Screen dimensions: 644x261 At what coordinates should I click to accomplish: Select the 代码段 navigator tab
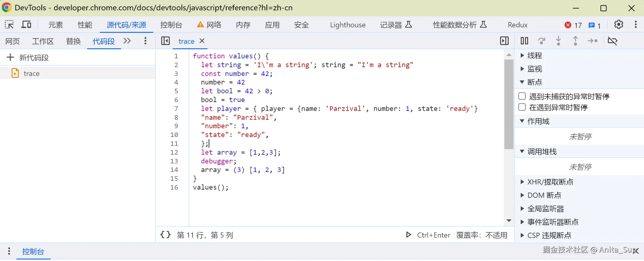[104, 41]
